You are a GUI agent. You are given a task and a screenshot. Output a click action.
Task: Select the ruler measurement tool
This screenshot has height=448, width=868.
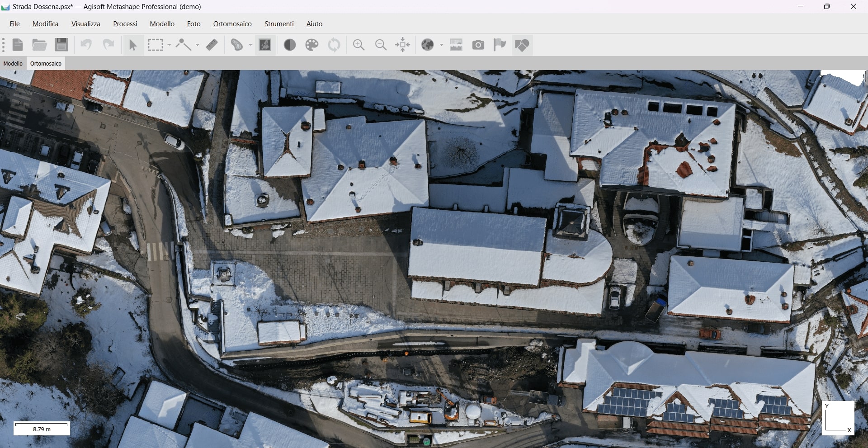[212, 45]
